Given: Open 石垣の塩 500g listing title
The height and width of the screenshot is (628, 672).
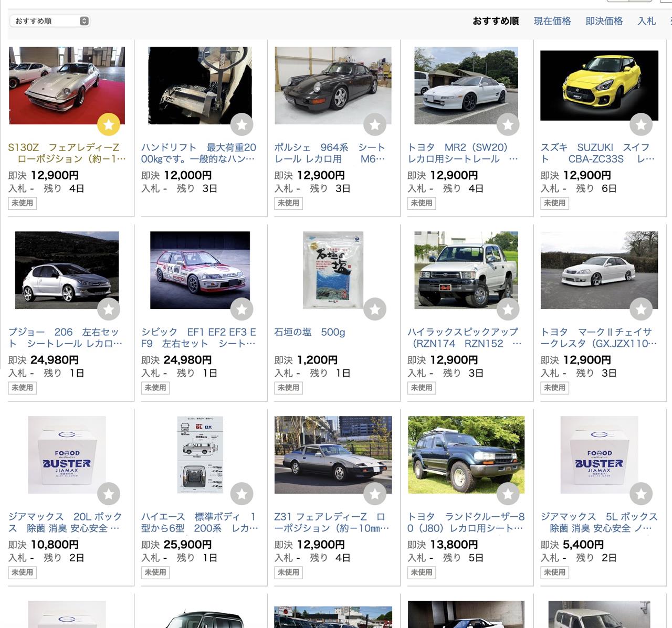Looking at the screenshot, I should tap(310, 332).
